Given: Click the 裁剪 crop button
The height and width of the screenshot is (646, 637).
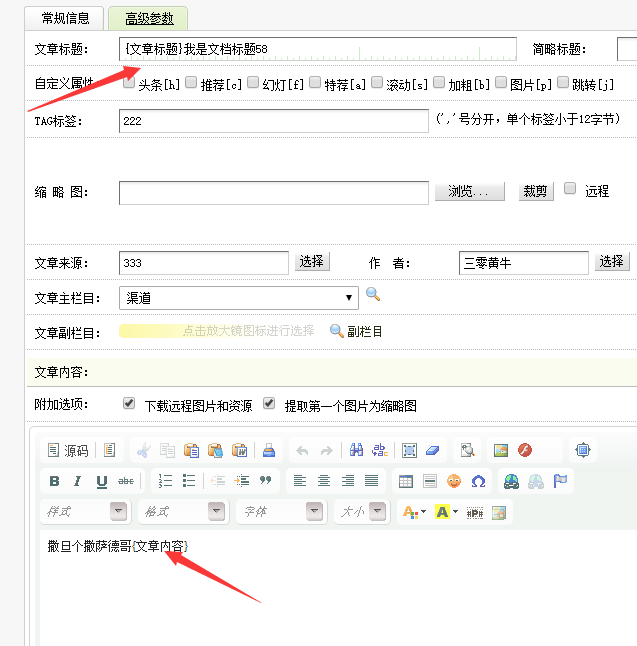Looking at the screenshot, I should 536,192.
